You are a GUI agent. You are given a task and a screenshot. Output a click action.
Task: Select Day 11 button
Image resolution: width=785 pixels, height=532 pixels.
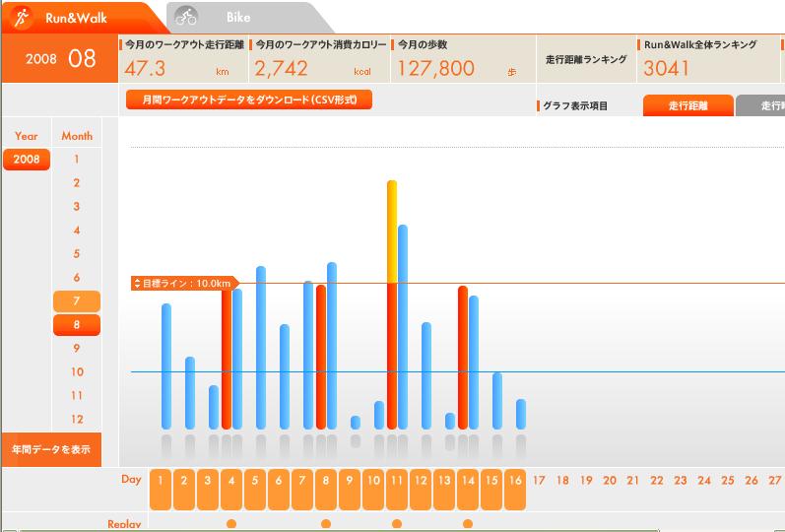click(x=397, y=489)
